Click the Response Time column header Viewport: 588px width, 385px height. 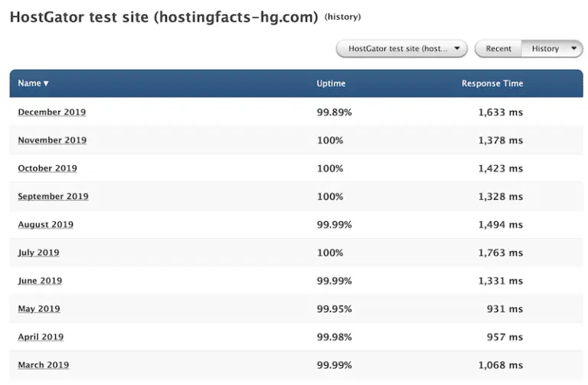click(x=492, y=83)
